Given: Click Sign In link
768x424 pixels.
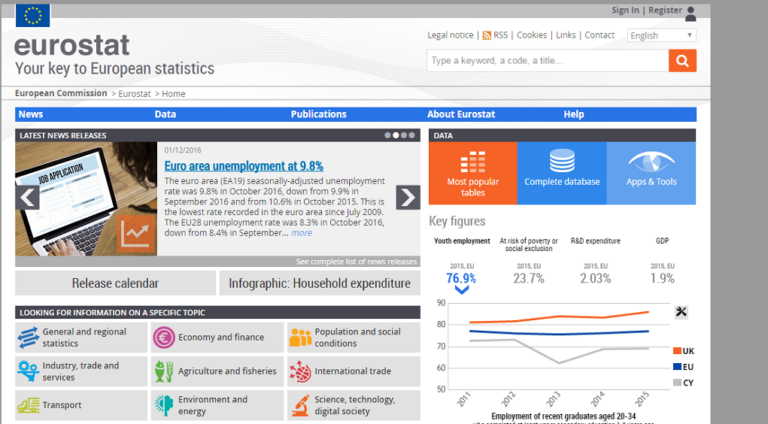Looking at the screenshot, I should pyautogui.click(x=625, y=10).
